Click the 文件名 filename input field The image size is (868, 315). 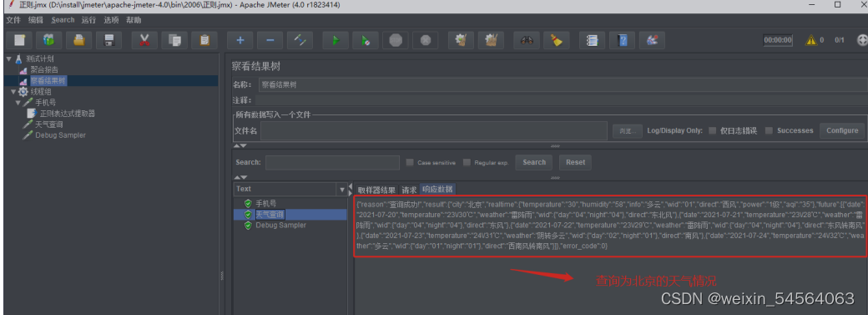pos(434,131)
